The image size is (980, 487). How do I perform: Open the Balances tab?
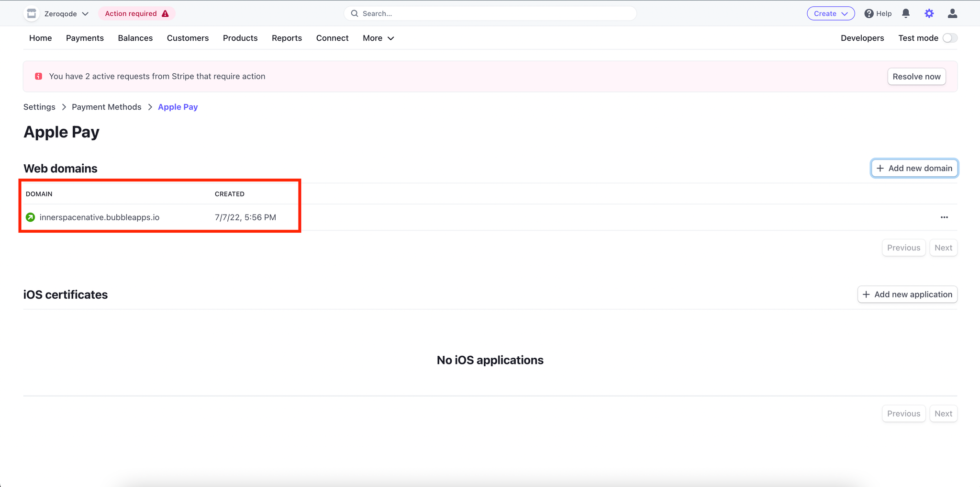135,38
